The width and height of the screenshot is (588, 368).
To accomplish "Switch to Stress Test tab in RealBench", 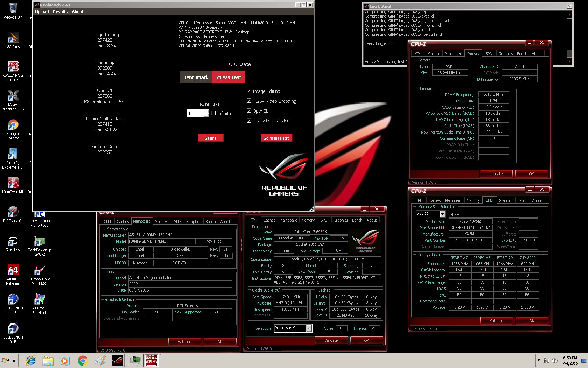I will [228, 77].
